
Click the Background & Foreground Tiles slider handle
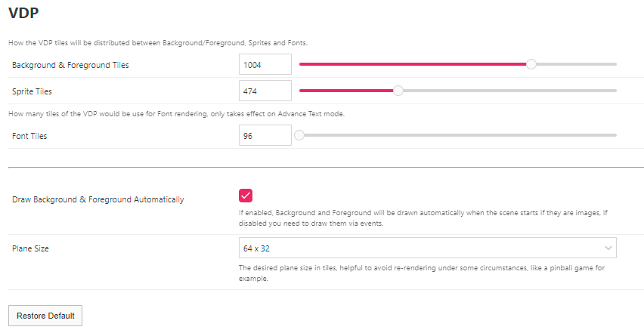pos(531,65)
